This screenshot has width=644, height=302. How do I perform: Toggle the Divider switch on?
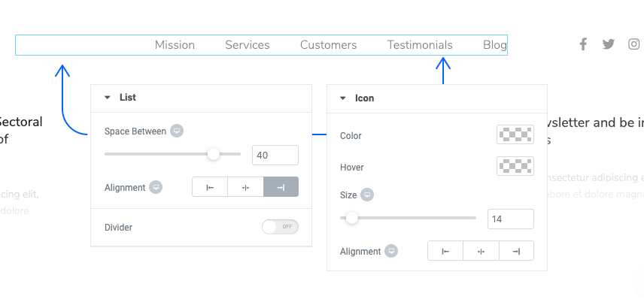click(x=280, y=227)
